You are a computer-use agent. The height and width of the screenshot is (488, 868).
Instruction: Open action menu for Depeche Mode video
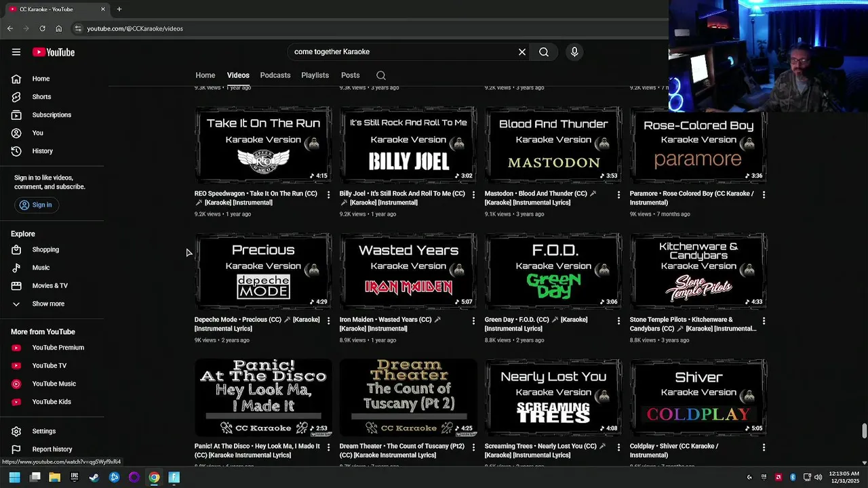pyautogui.click(x=328, y=321)
